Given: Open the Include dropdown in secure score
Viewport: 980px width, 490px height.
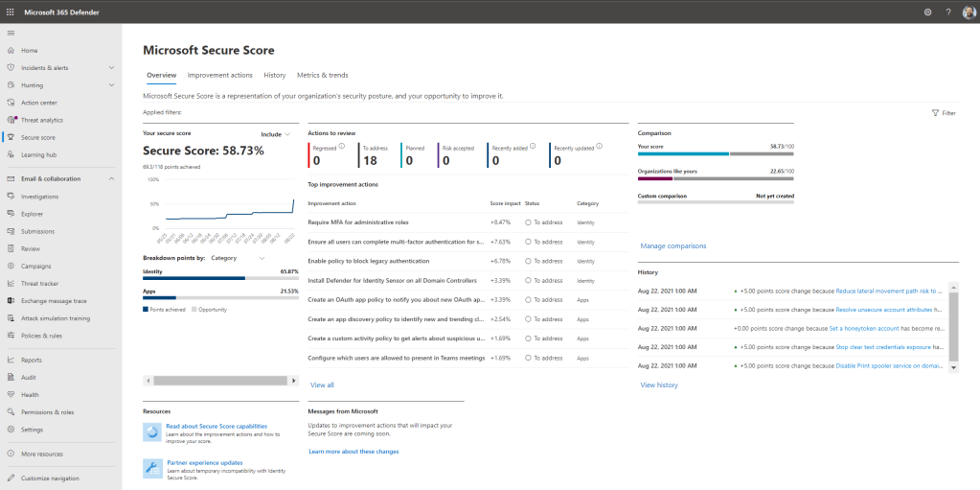Looking at the screenshot, I should (x=275, y=134).
